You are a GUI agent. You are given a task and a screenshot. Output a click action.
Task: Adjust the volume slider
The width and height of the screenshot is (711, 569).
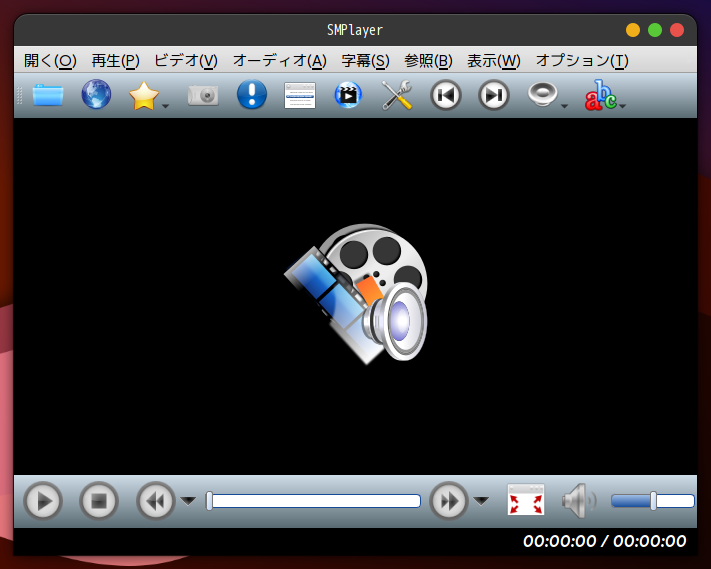[653, 501]
